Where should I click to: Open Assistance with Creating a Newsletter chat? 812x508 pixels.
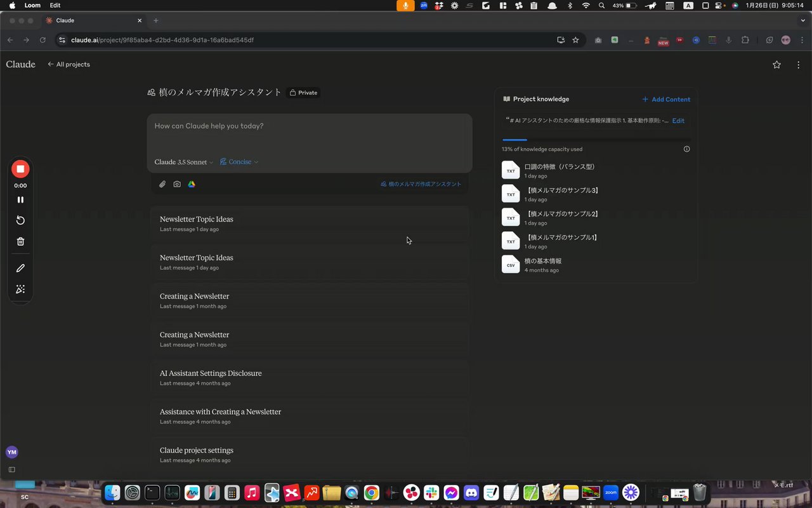[x=310, y=416]
